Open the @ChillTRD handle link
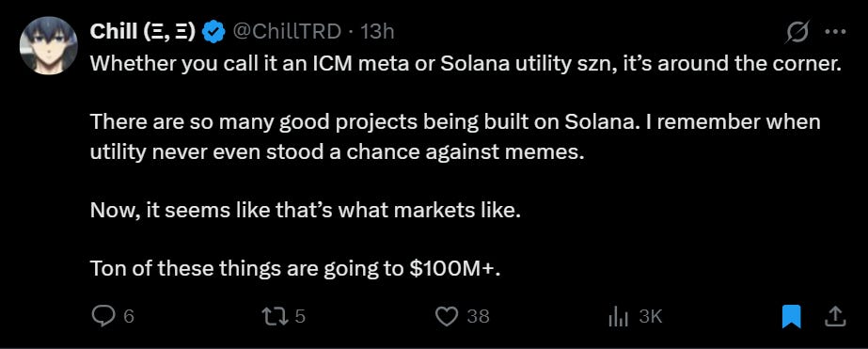 286,32
